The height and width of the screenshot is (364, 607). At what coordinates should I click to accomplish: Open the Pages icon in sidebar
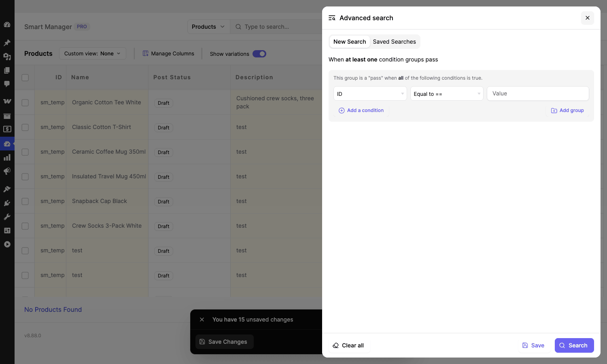7,70
